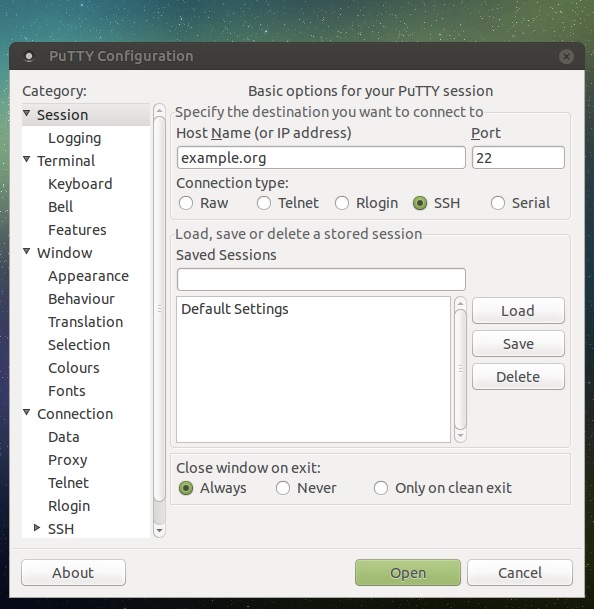Open the Logging category
Viewport: 594px width, 609px height.
pyautogui.click(x=75, y=138)
